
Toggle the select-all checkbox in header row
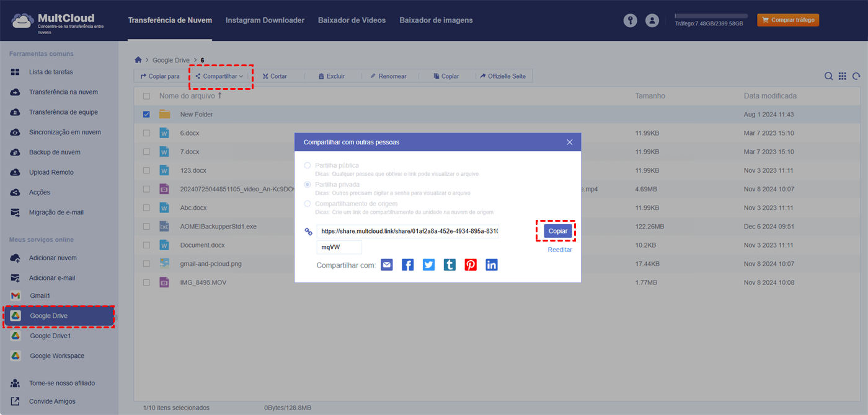[x=146, y=96]
